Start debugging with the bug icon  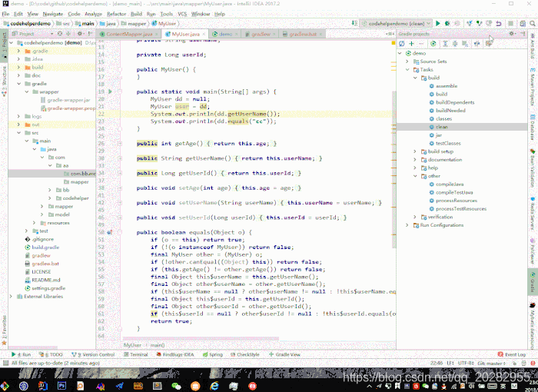[x=447, y=23]
